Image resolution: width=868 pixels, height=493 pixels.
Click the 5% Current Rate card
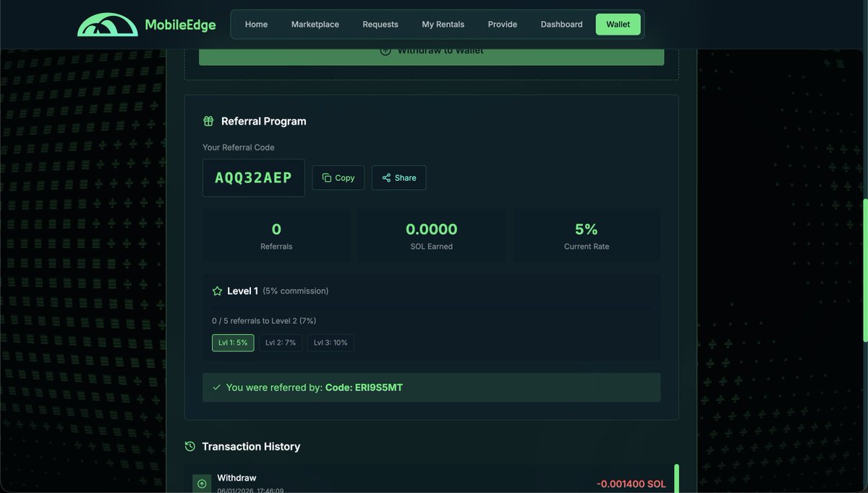coord(587,236)
